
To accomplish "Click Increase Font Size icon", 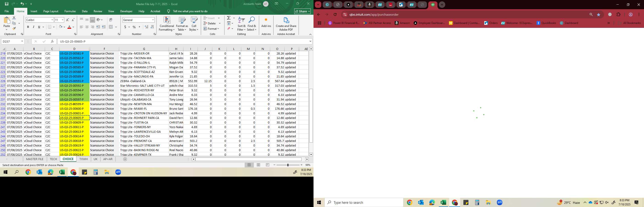I will click(67, 20).
